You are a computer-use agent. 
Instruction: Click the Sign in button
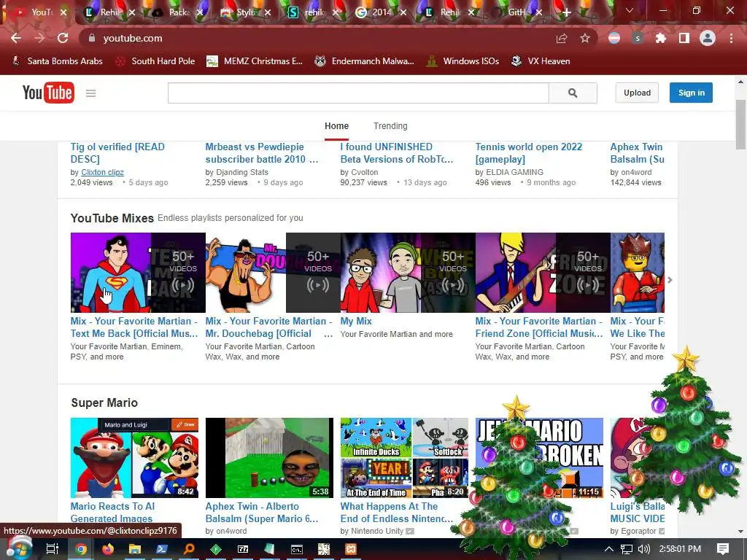coord(691,93)
